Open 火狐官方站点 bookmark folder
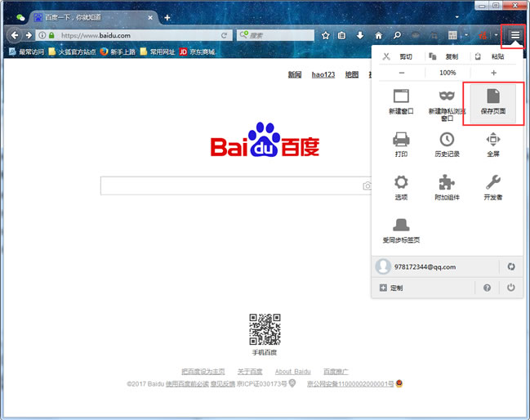The width and height of the screenshot is (530, 420). point(72,51)
